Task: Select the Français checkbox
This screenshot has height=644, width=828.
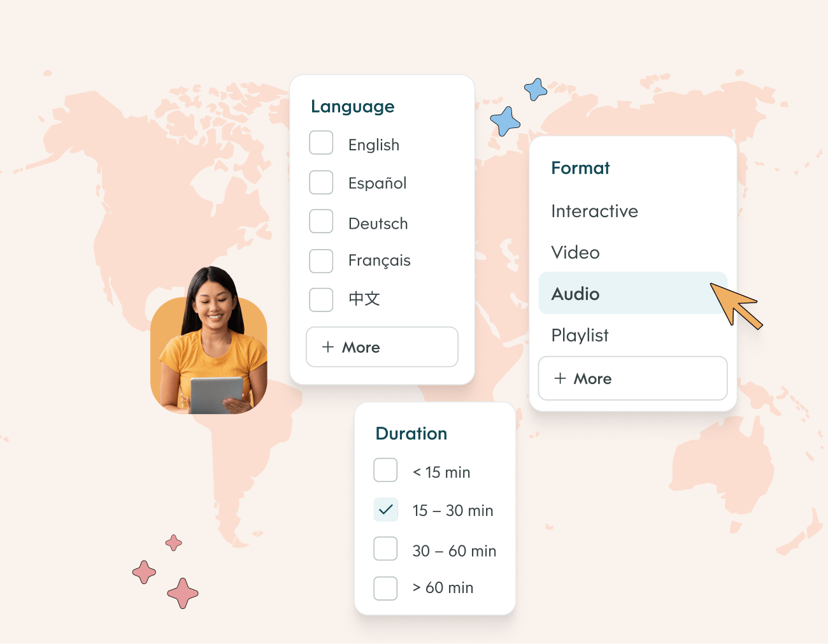Action: (321, 261)
